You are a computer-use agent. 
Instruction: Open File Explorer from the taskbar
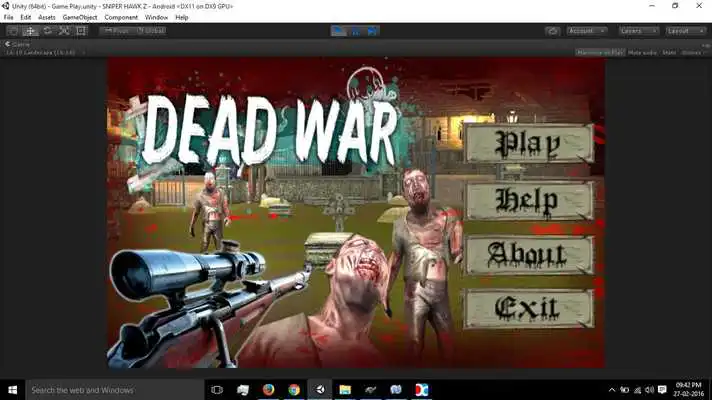345,390
